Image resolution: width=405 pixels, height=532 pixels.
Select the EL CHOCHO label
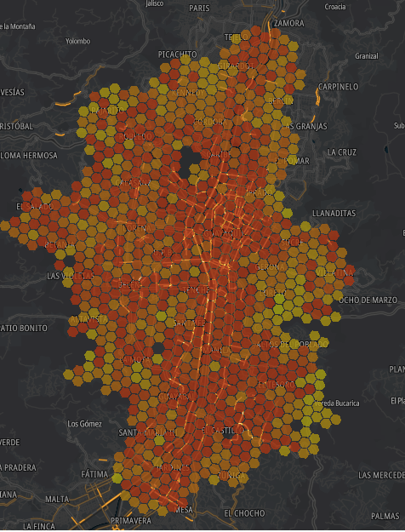coord(244,513)
